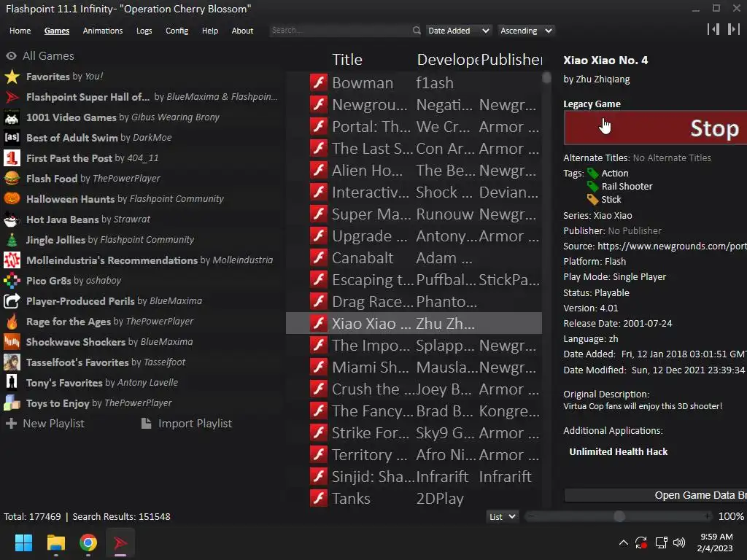The image size is (747, 560).
Task: Click the Tasselfoot's Favorites avatar icon
Action: (x=12, y=362)
